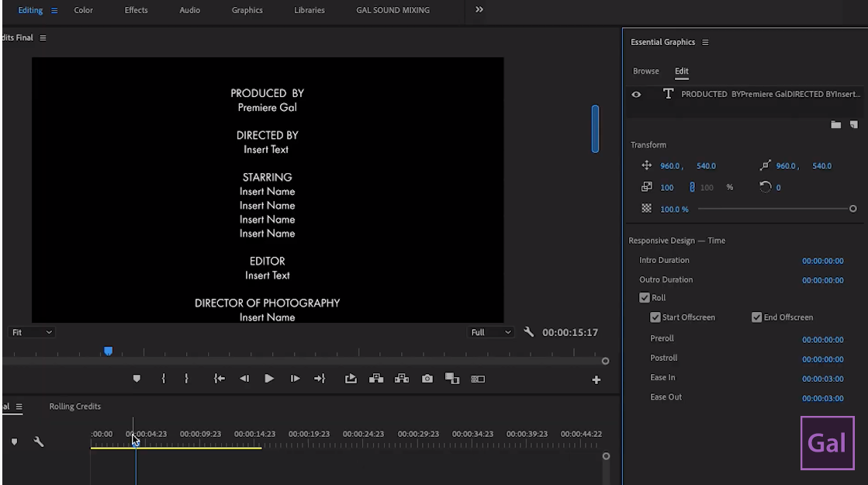The image size is (868, 485).
Task: Uncheck the Roll checkbox
Action: (x=645, y=297)
